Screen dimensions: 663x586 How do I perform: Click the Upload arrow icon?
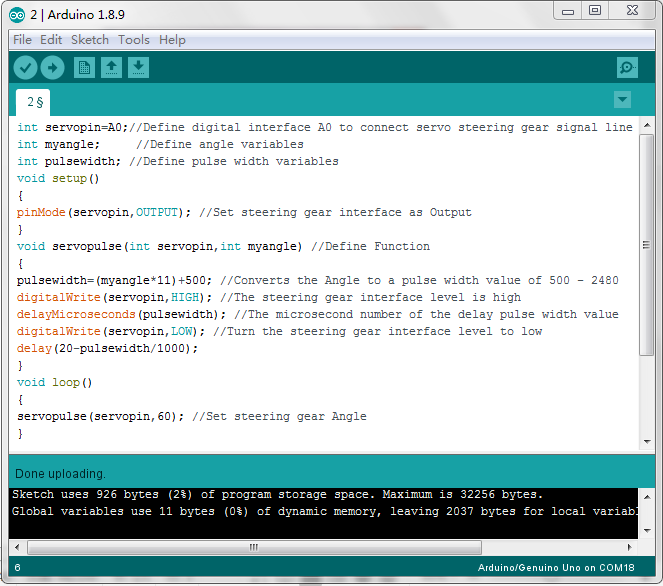pos(52,67)
